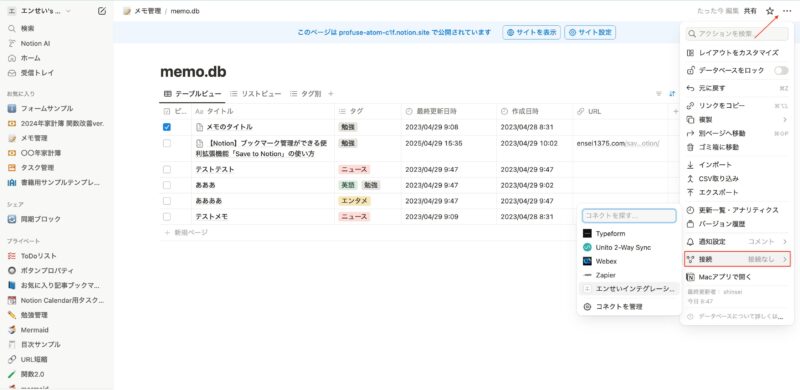This screenshot has height=390, width=800.
Task: Open the 作成日時 column header menu
Action: click(534, 111)
